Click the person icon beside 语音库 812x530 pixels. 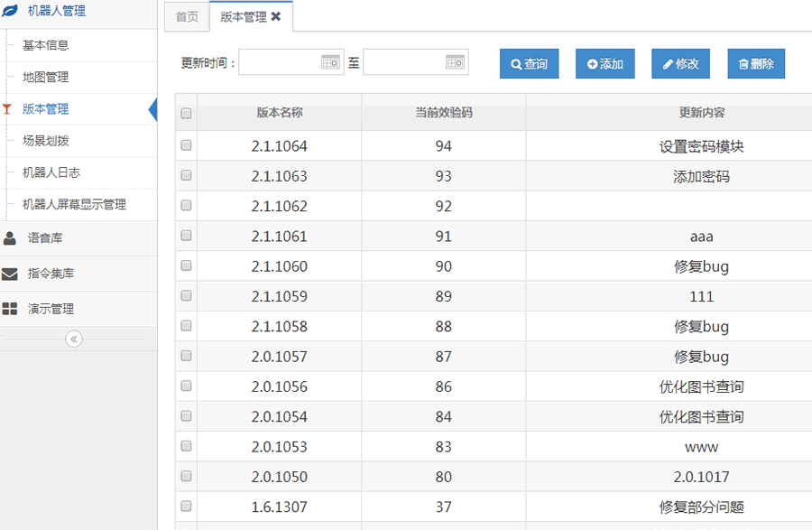[10, 238]
